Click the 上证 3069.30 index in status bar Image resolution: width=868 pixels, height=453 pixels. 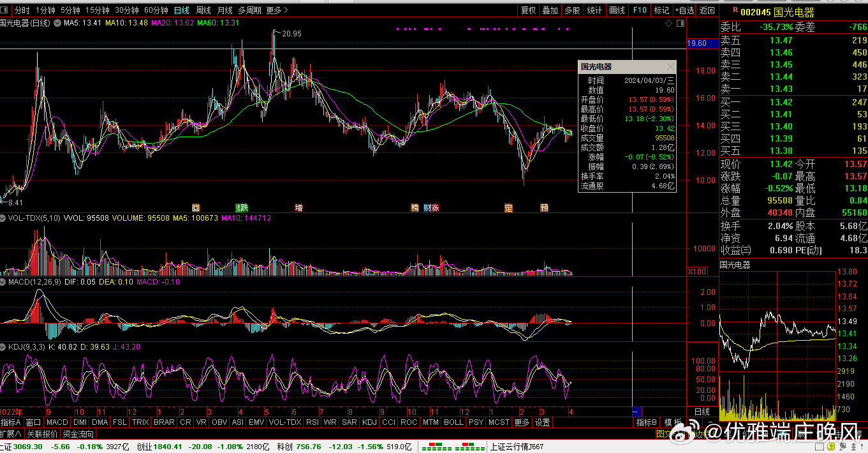click(x=22, y=447)
